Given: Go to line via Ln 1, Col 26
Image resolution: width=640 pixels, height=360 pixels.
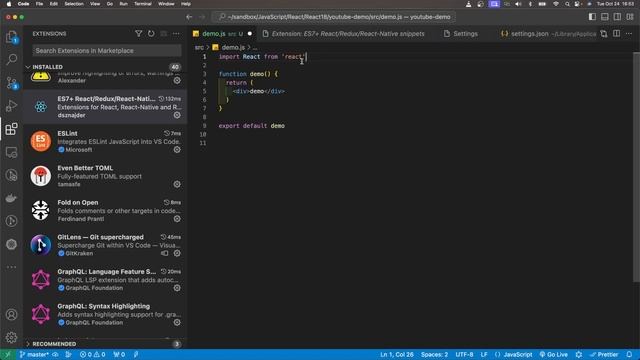Looking at the screenshot, I should pos(397,354).
